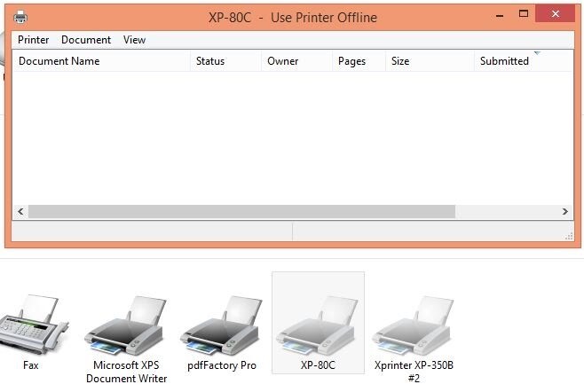Select the pdfFactory Pro printer
584x392 pixels.
pyautogui.click(x=222, y=332)
